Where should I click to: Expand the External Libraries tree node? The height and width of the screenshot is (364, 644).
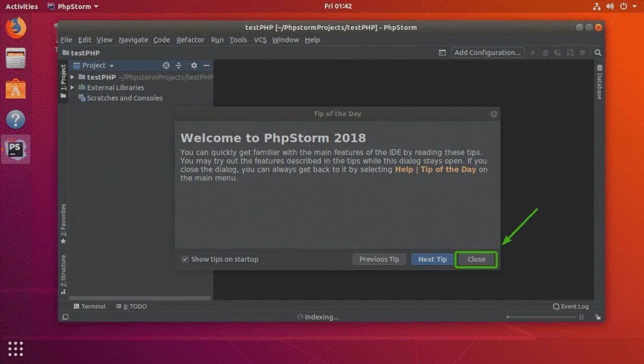[x=72, y=88]
